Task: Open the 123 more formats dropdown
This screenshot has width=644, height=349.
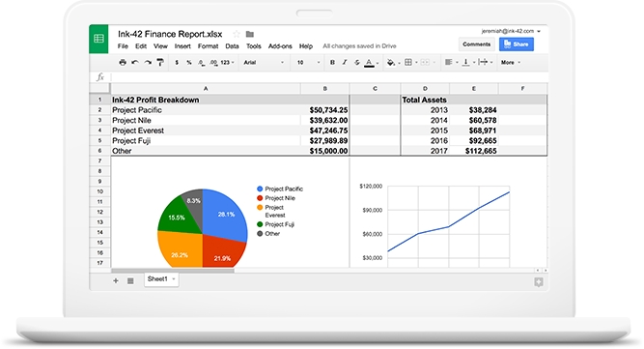Action: point(227,63)
